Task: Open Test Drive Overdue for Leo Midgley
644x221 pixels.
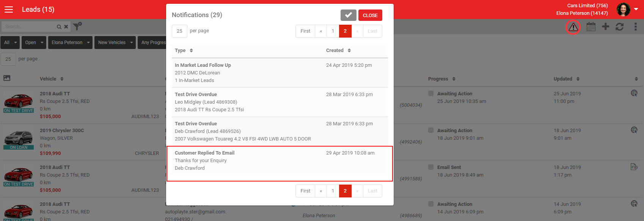Action: [280, 102]
